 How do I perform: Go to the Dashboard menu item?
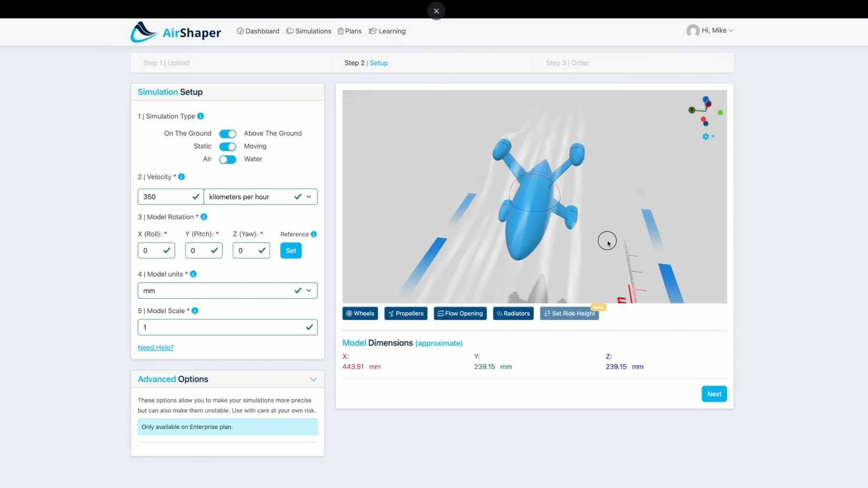pos(258,31)
